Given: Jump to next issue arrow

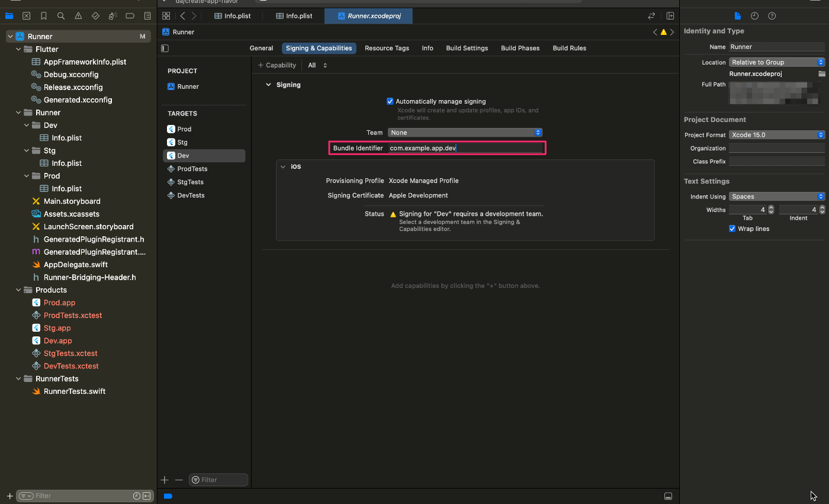Looking at the screenshot, I should point(671,32).
